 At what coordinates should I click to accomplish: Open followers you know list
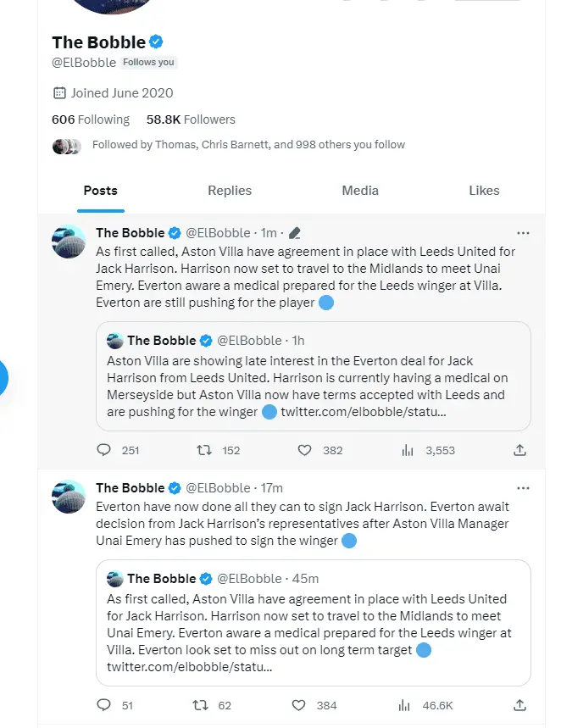tap(248, 145)
